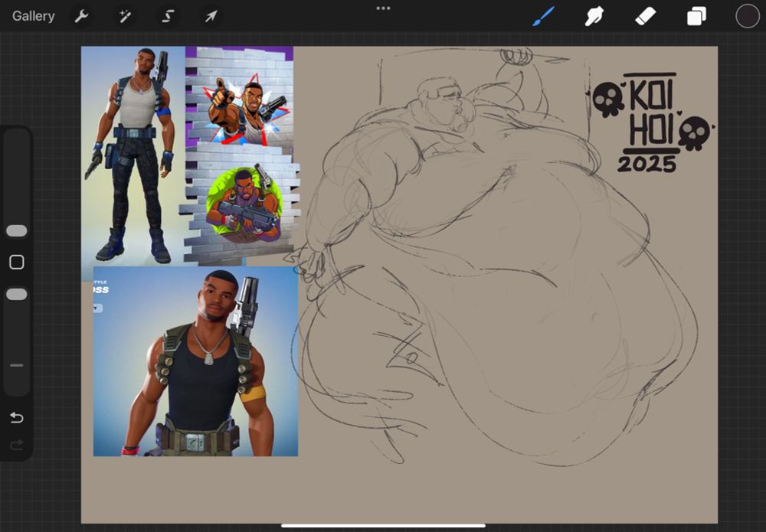Image resolution: width=766 pixels, height=532 pixels.
Task: Tap the full-body character reference image
Action: coord(133,156)
